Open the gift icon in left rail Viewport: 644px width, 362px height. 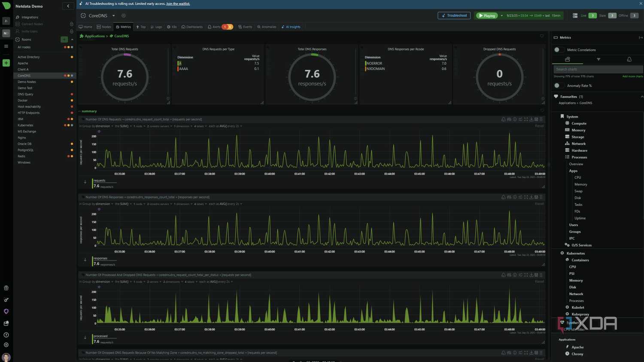point(6,288)
